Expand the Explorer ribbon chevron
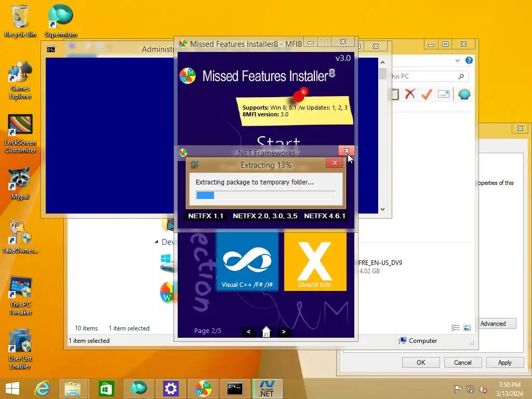The image size is (532, 399). [457, 60]
